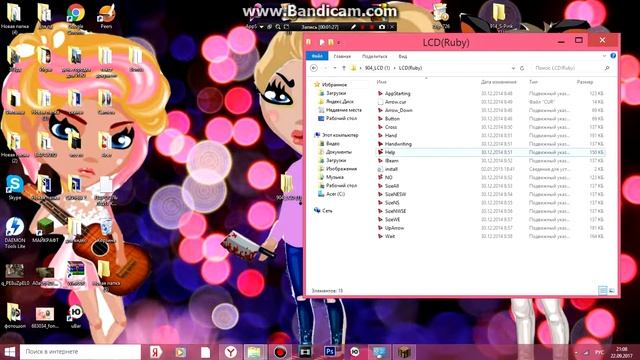Open Документы folder in sidebar

pos(339,152)
